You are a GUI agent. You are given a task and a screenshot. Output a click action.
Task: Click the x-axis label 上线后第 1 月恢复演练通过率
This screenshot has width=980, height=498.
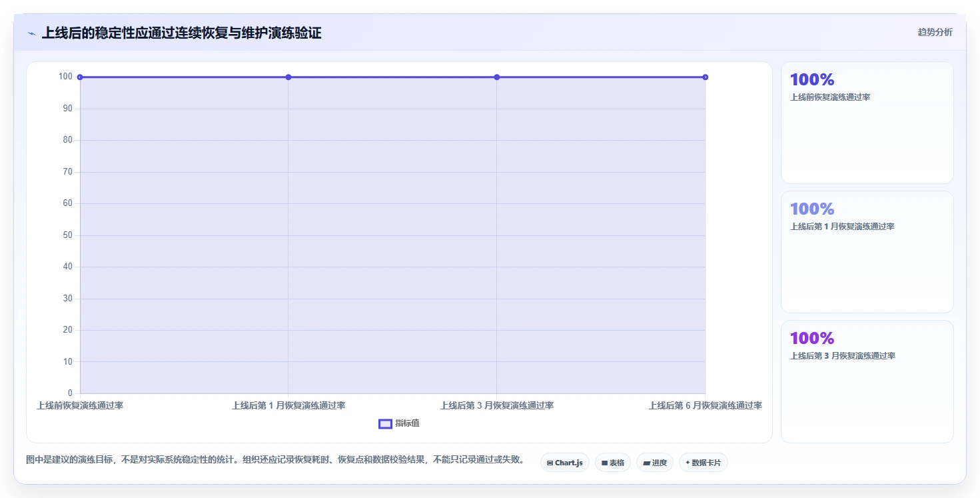tap(288, 405)
